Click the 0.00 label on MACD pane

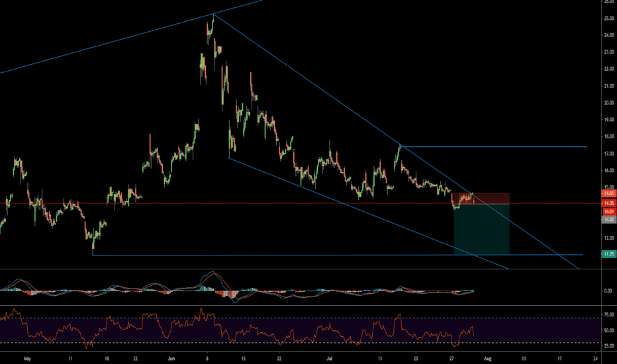[x=608, y=291]
